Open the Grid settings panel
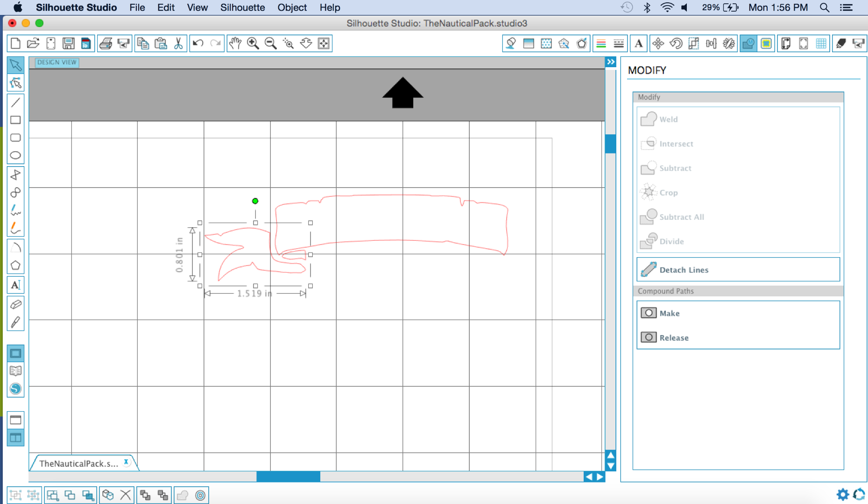 821,43
